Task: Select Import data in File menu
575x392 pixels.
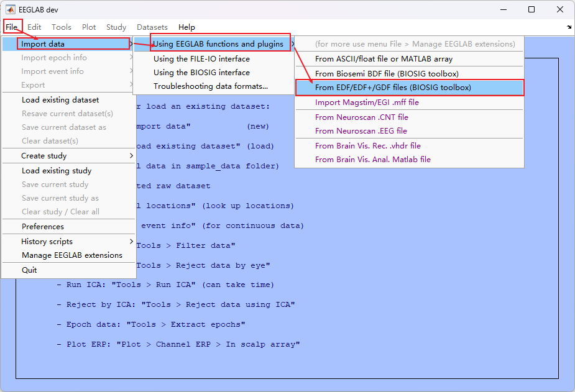Action: [68, 44]
